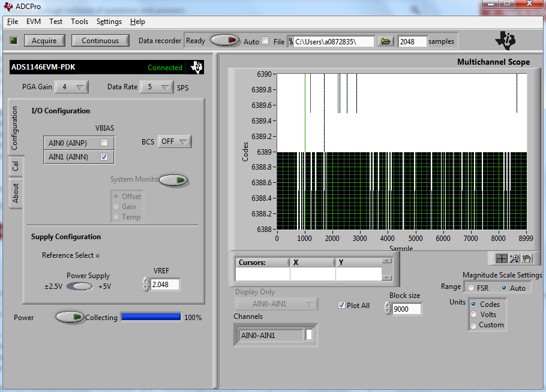The image size is (546, 392).
Task: Select FSR range radio button
Action: (x=471, y=288)
